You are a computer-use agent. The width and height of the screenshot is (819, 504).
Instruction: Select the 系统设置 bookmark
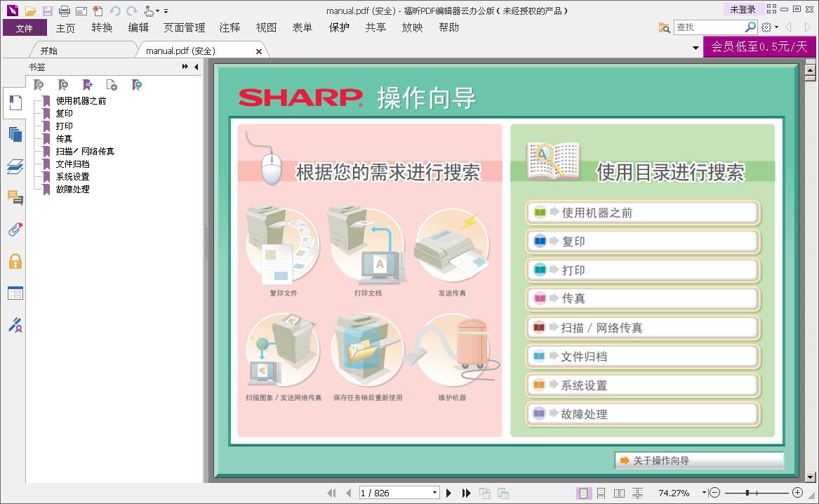click(x=72, y=176)
